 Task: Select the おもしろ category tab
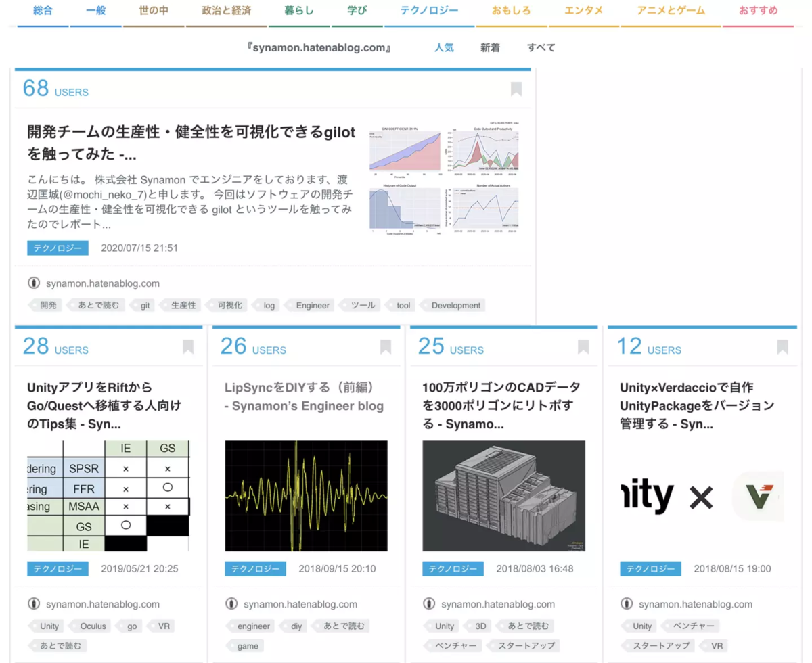pos(512,11)
